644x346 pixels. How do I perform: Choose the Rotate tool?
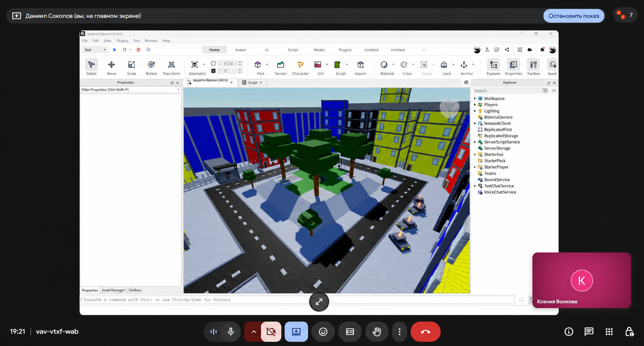tap(151, 67)
